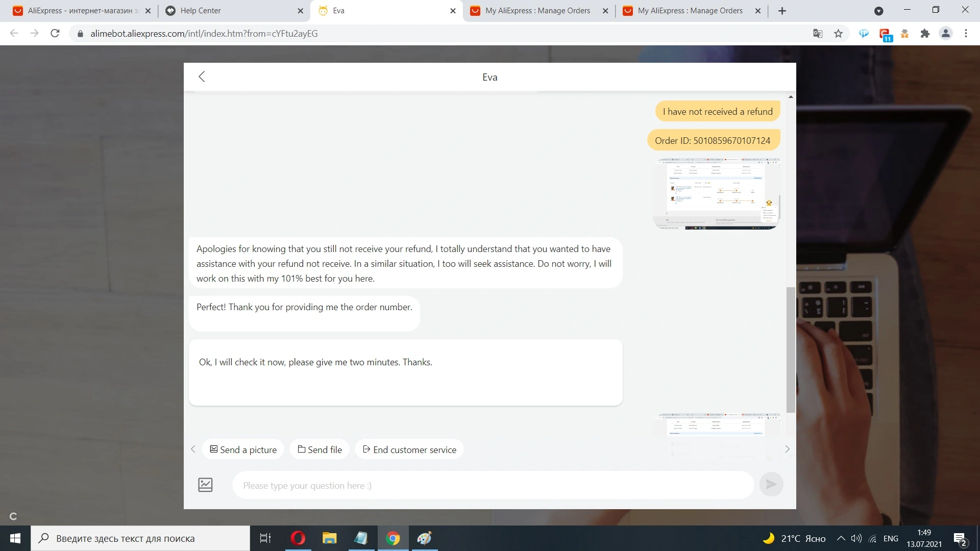The height and width of the screenshot is (551, 980).
Task: Click the 'Apologies for knowing' message
Action: (406, 263)
